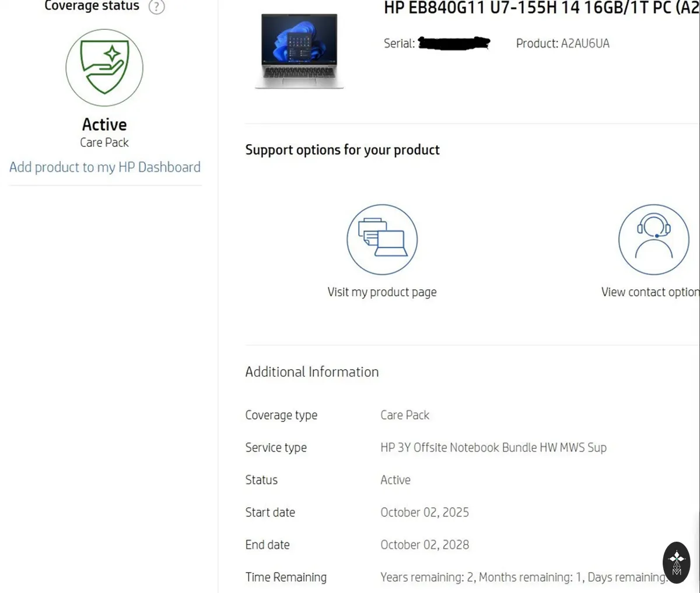Click the Start date label
Screen dimensions: 700x593
(x=270, y=513)
